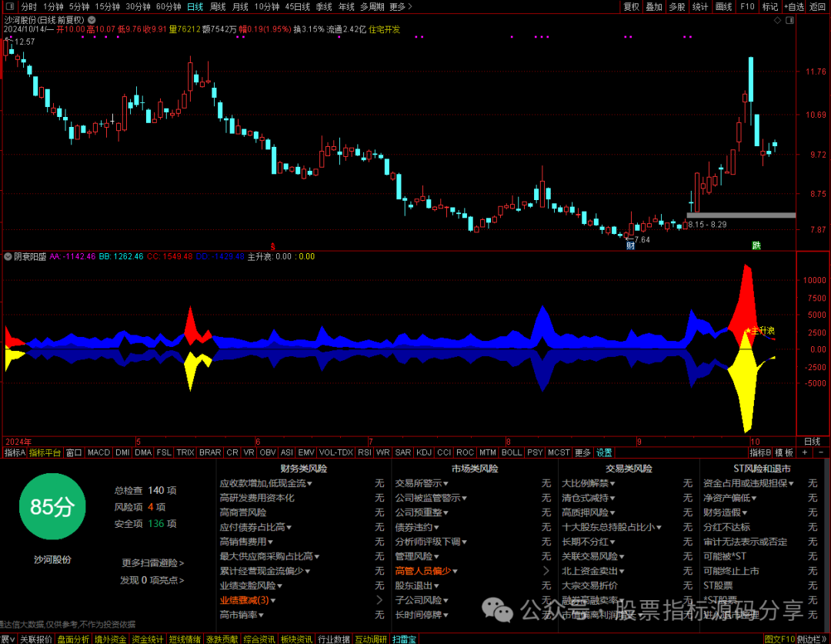Screen dimensions: 831x644
Task: Switch indicator to BOLL
Action: click(512, 452)
